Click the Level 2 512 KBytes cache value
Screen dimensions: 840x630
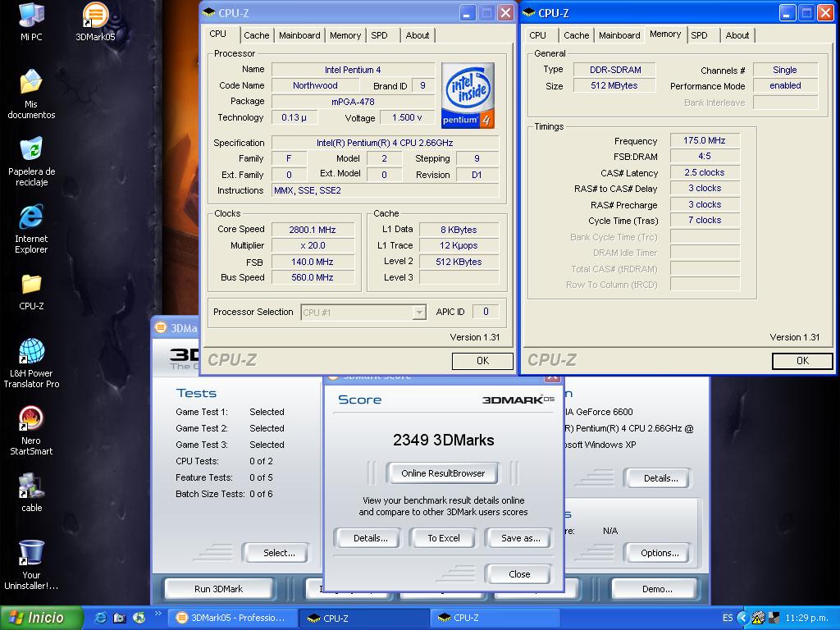coord(459,262)
